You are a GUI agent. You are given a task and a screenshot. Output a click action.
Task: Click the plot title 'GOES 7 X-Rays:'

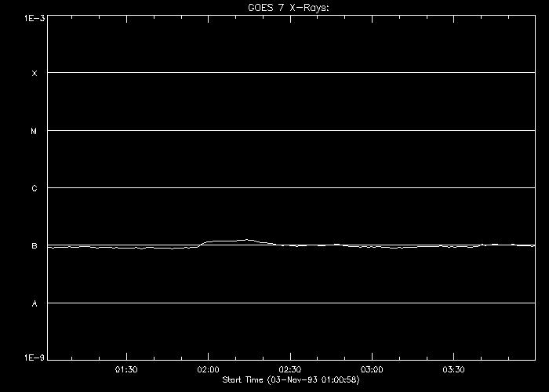[x=289, y=8]
